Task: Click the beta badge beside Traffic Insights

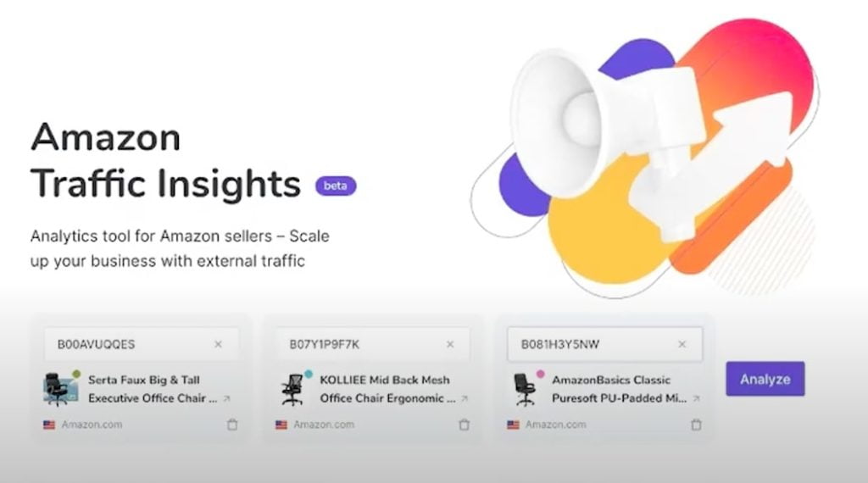Action: click(336, 186)
